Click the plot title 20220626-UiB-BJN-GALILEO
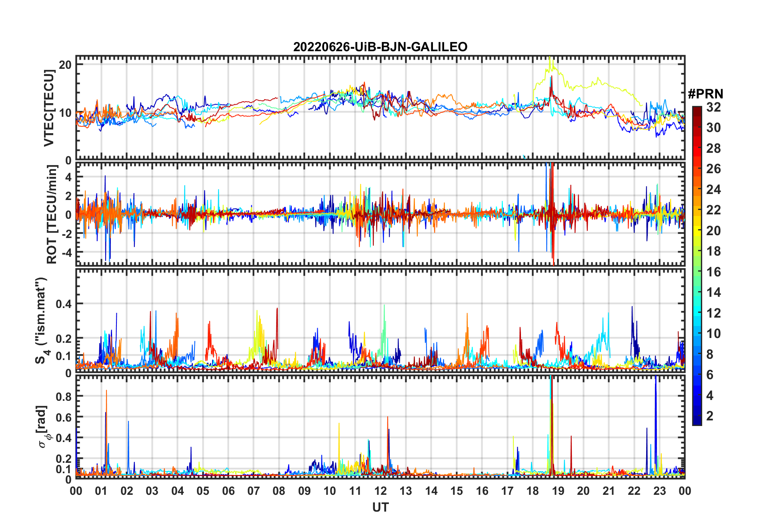 click(x=380, y=47)
